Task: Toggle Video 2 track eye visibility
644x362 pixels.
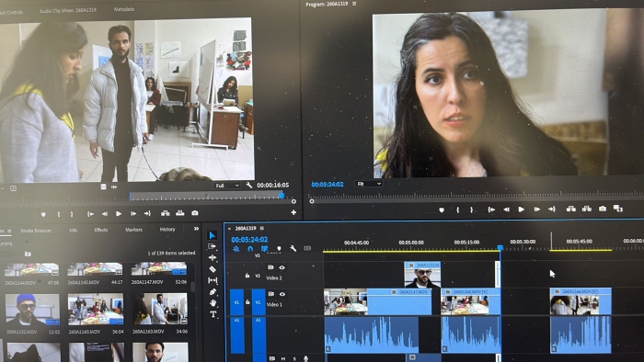Action: (x=282, y=267)
